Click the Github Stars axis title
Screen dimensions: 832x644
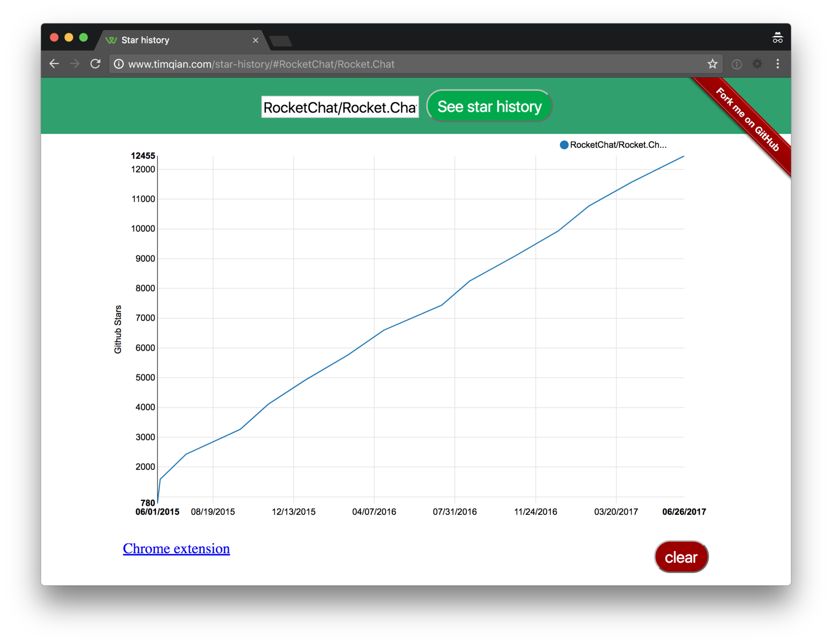coord(118,329)
